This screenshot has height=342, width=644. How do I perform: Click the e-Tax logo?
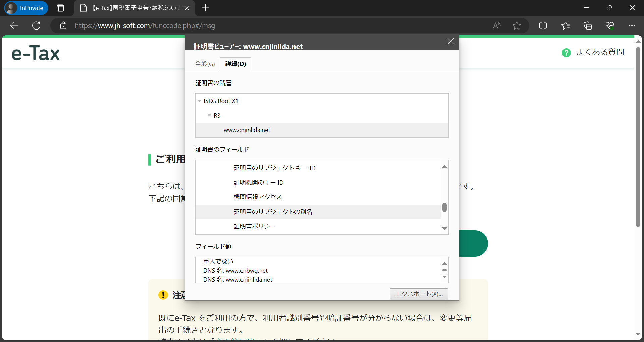(x=36, y=53)
